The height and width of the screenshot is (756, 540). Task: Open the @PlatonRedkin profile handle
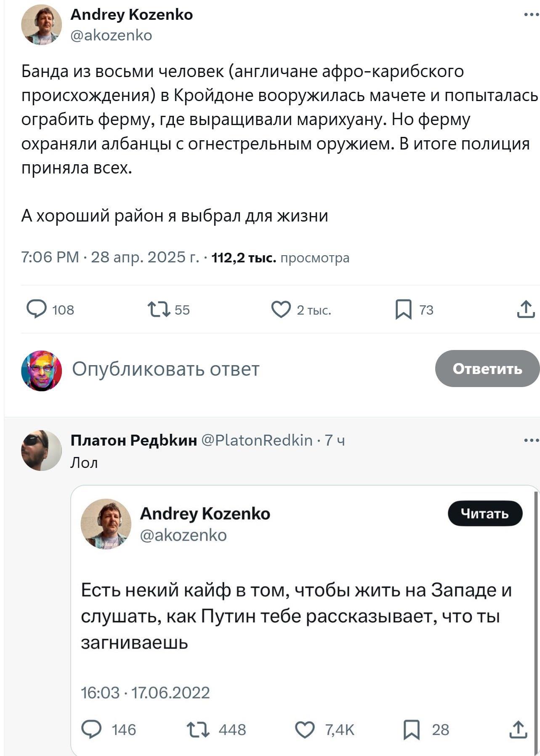[257, 440]
